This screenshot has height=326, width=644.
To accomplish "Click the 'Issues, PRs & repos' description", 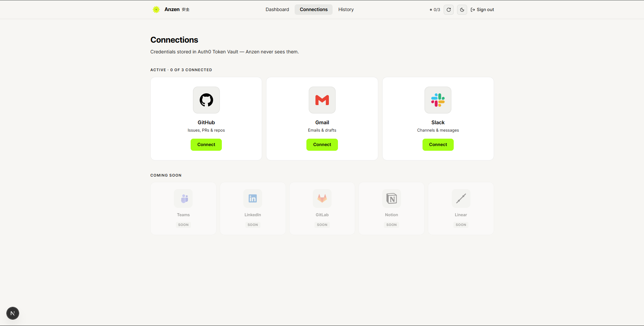I will (x=206, y=130).
